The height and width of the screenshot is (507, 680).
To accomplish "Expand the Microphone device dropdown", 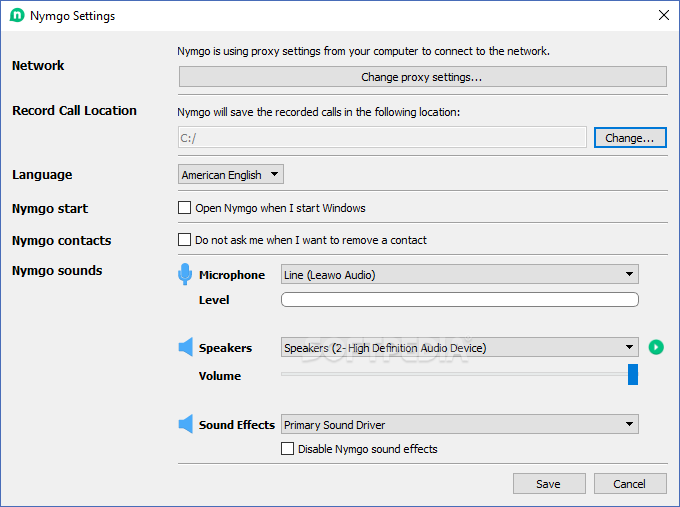I will pos(460,274).
